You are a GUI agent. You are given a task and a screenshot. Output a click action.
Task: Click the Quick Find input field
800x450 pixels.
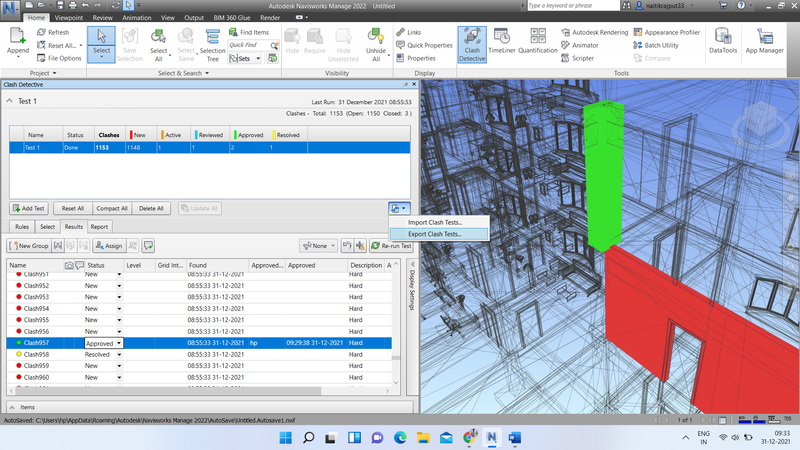tap(249, 45)
